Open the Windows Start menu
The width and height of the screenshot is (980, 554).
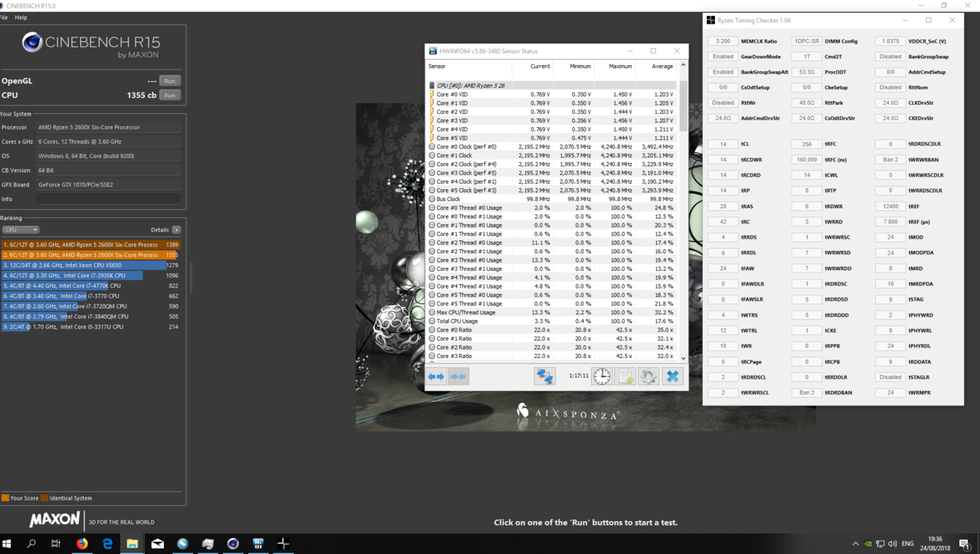coord(8,543)
